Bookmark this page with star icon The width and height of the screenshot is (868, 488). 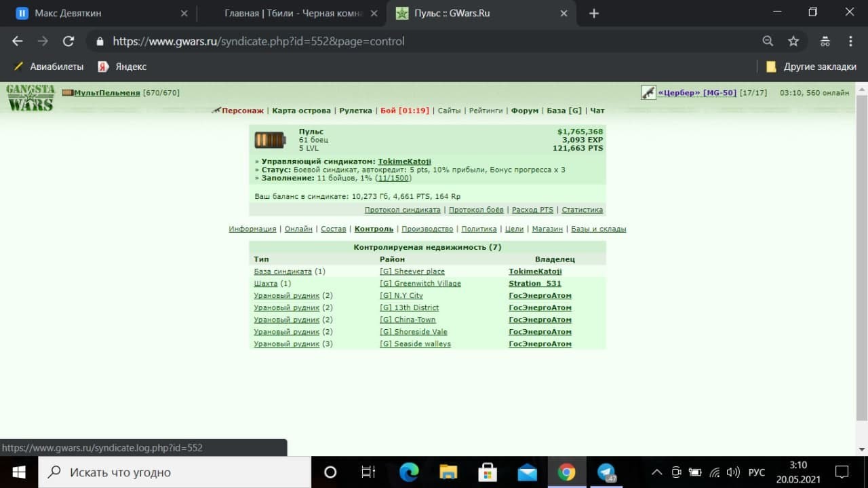click(x=793, y=41)
